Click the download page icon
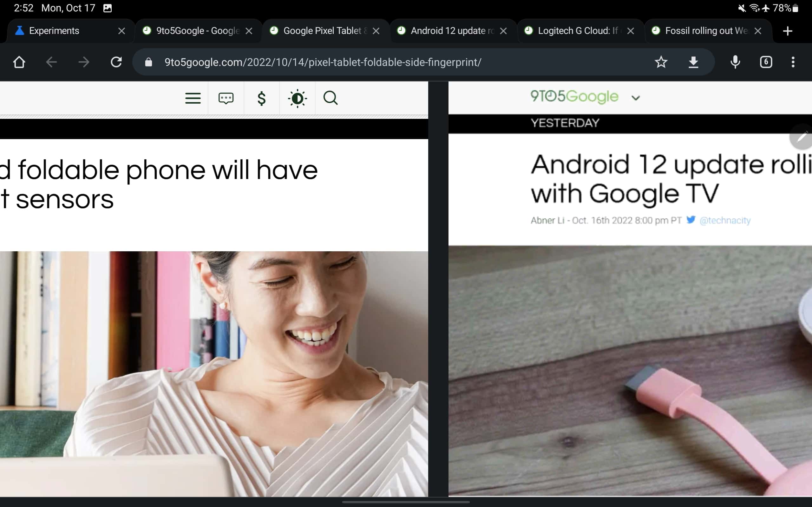The height and width of the screenshot is (507, 812). 693,62
